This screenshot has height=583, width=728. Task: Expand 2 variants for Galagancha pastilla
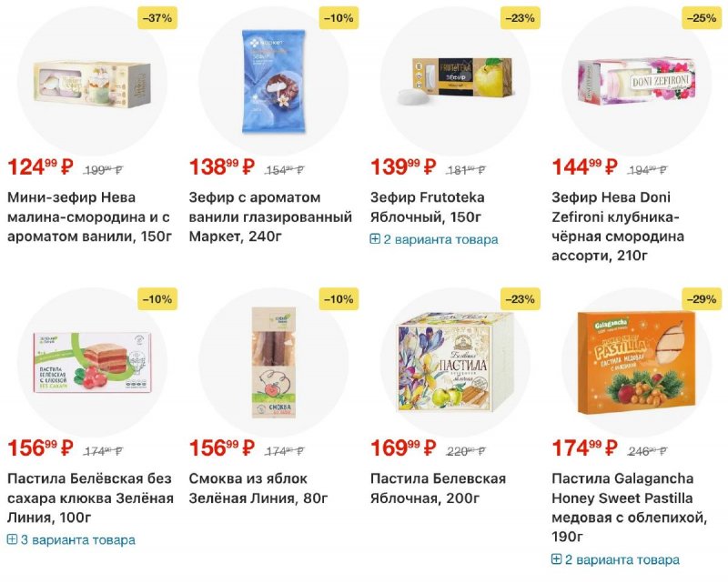pyautogui.click(x=622, y=558)
